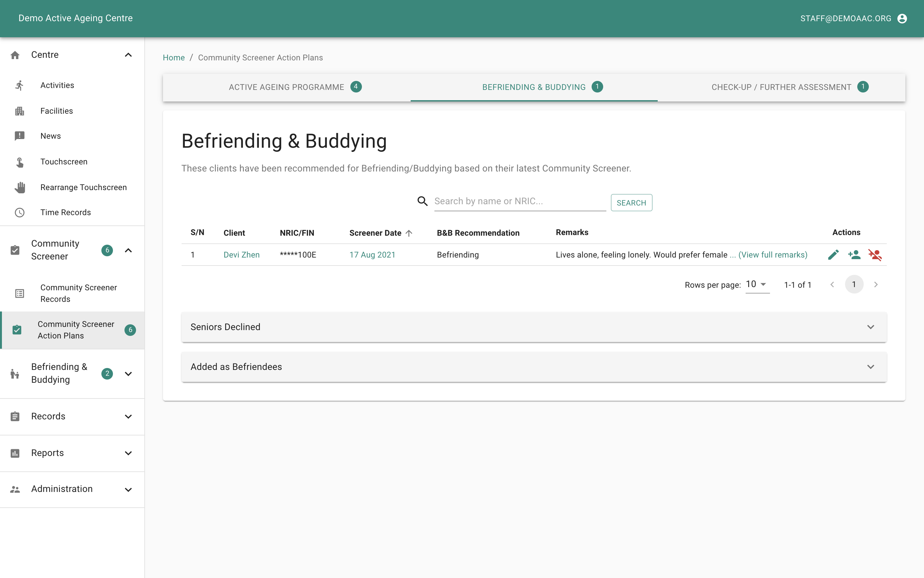Click the '*****100E' NRIC cell
Image resolution: width=924 pixels, height=578 pixels.
(x=298, y=255)
